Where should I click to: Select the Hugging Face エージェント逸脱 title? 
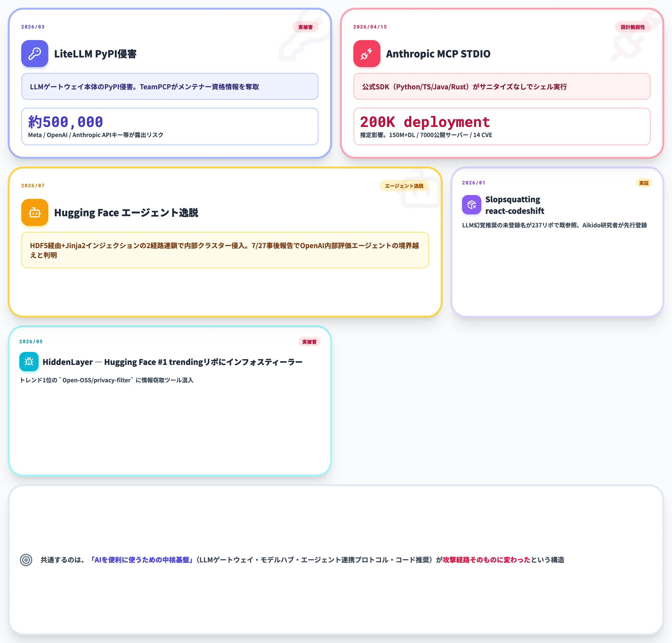(x=126, y=212)
